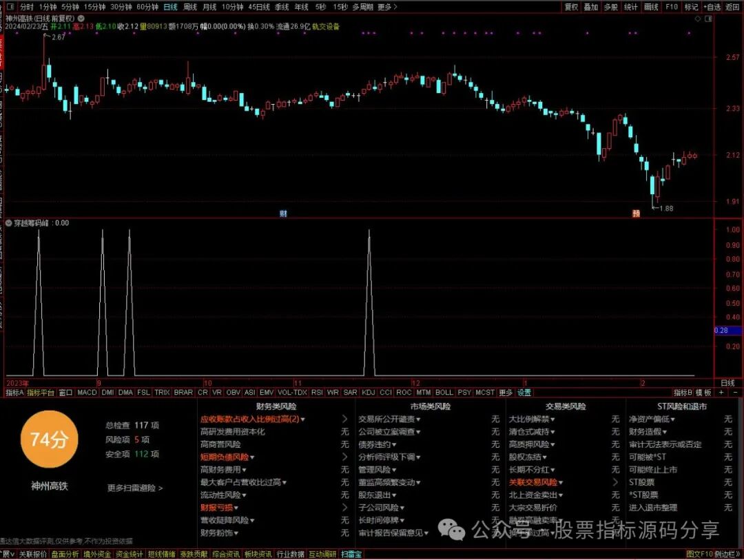The height and width of the screenshot is (560, 744).
Task: Click 设置 in the indicator bar
Action: [x=524, y=393]
